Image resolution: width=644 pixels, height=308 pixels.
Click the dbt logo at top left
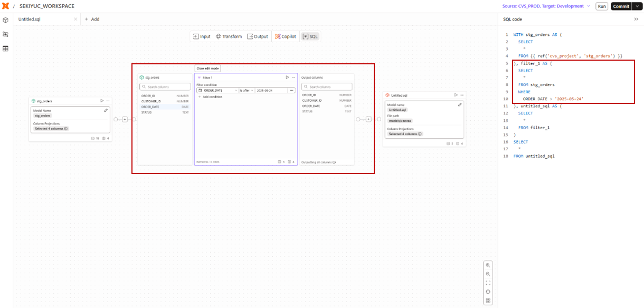click(x=5, y=6)
